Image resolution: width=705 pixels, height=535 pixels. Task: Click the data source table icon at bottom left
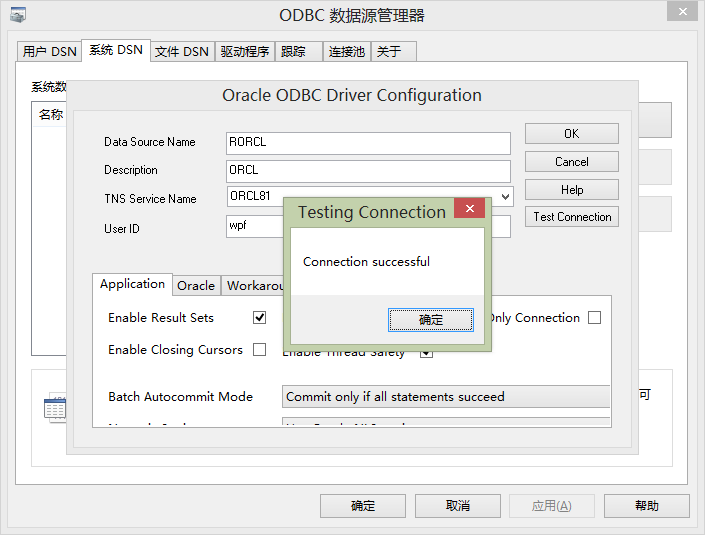(55, 408)
